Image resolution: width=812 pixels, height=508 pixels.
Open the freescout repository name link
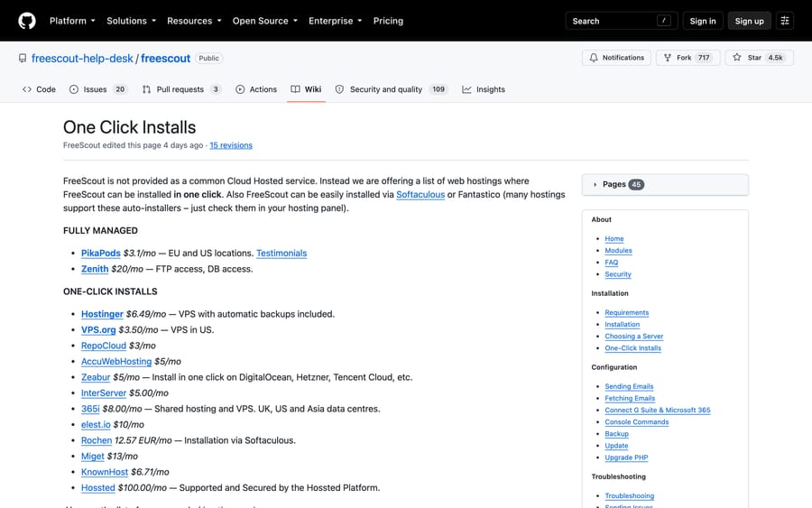point(166,58)
